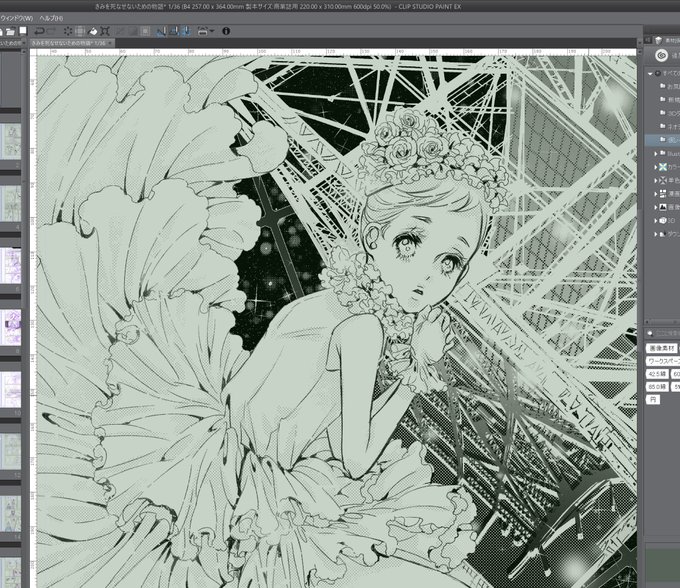The width and height of the screenshot is (680, 588).
Task: Click the image material category icon
Action: [x=663, y=207]
